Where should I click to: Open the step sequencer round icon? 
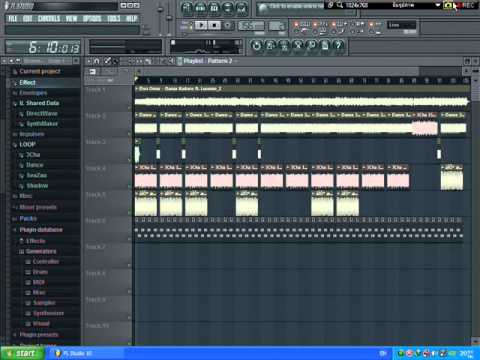click(200, 8)
